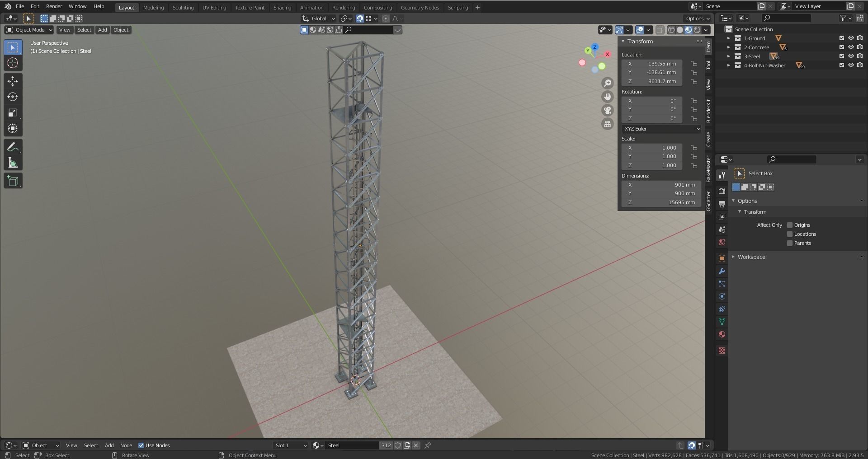Image resolution: width=868 pixels, height=459 pixels.
Task: Open Global orientation dropdown
Action: 319,19
